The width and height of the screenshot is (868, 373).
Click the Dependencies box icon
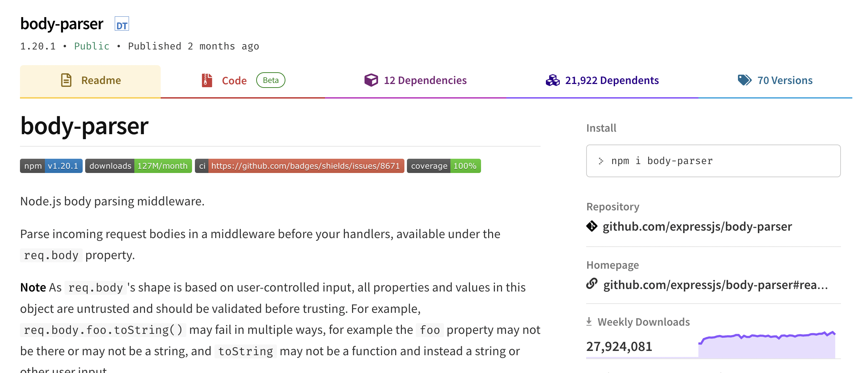(x=371, y=80)
